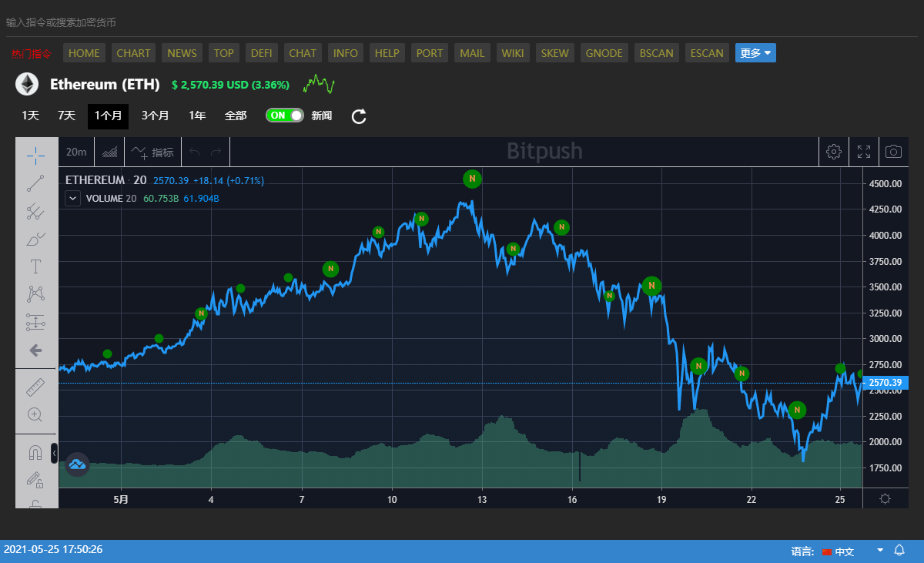Select the crosshair cursor tool
The image size is (924, 563).
pos(35,156)
